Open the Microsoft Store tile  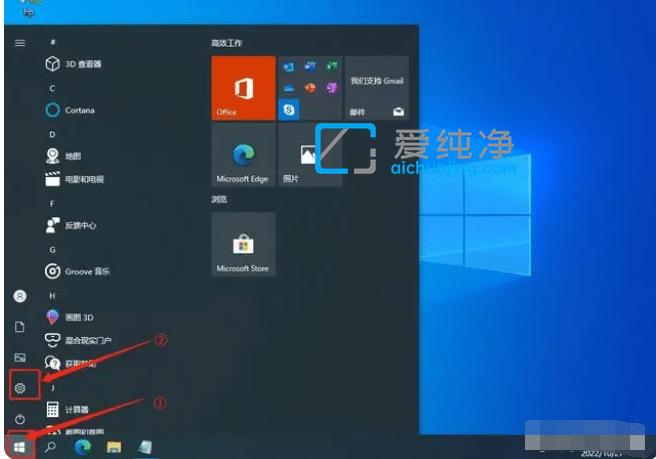pos(243,244)
